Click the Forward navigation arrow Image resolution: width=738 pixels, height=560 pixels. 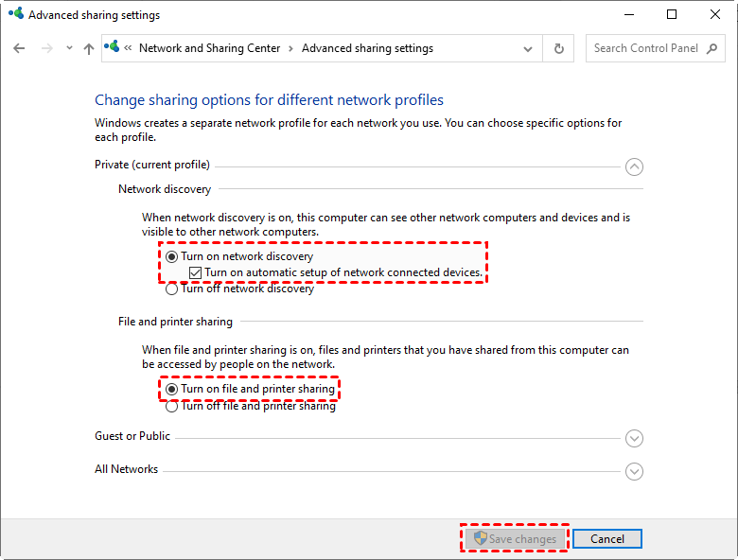(47, 48)
